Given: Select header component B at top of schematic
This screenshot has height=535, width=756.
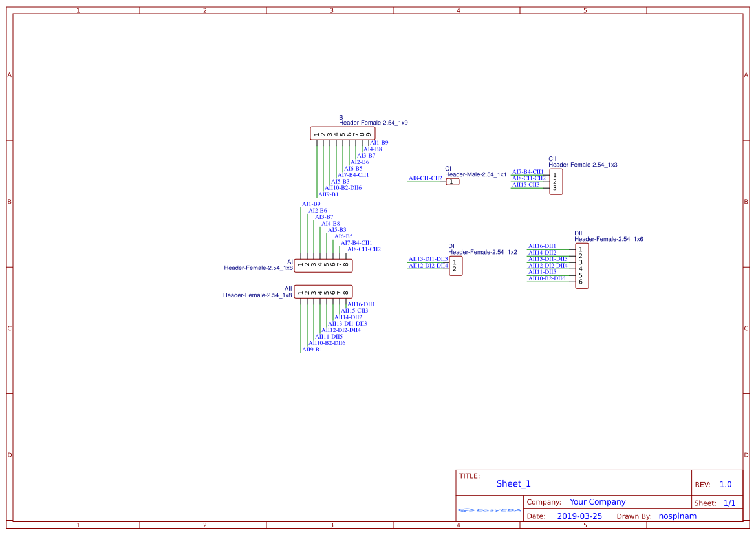Looking at the screenshot, I should [343, 133].
